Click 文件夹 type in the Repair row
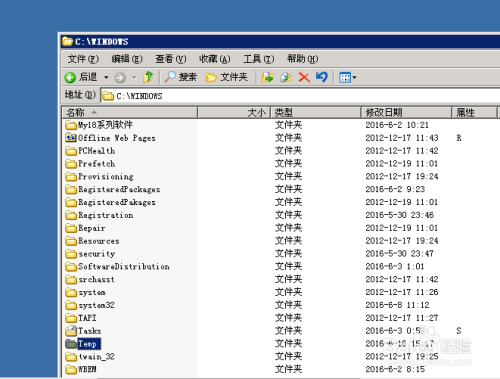This screenshot has height=379, width=500. pos(288,228)
